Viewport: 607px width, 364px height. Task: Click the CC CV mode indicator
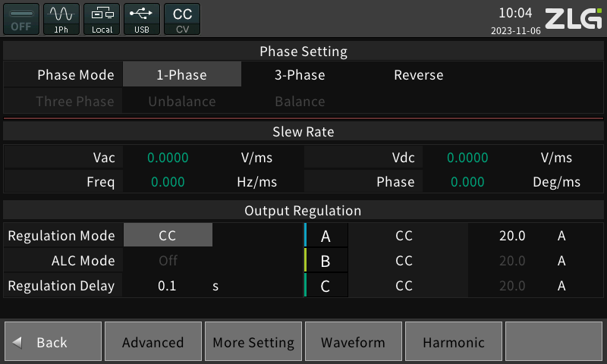[x=182, y=19]
